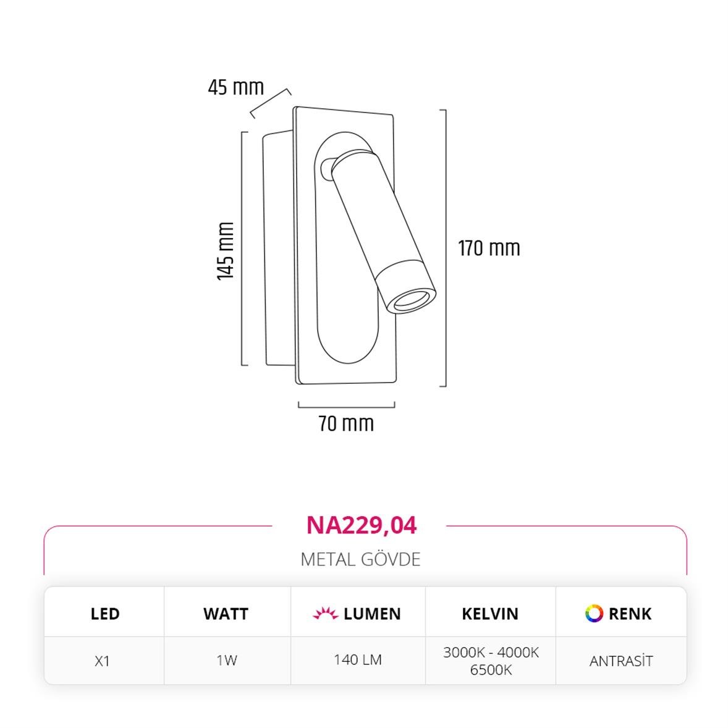Screen dimensions: 728x728
Task: Click the ANTRASİT color value
Action: point(620,661)
